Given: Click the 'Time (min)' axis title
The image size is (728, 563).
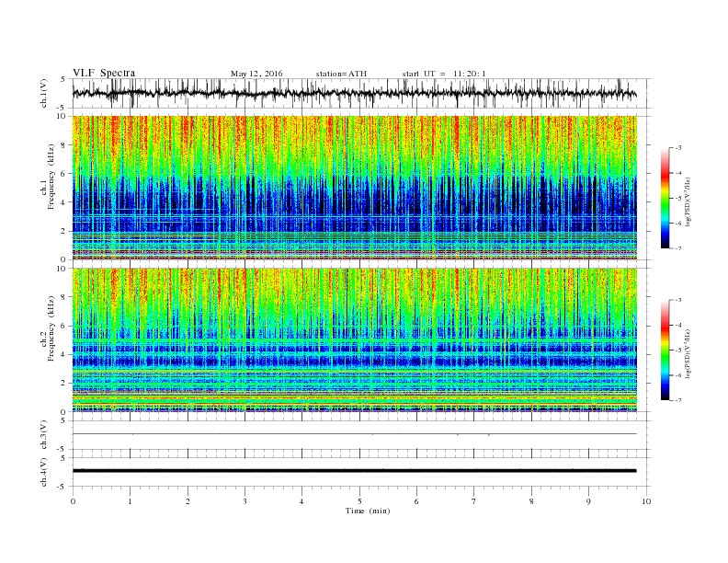Looking at the screenshot, I should [x=368, y=511].
